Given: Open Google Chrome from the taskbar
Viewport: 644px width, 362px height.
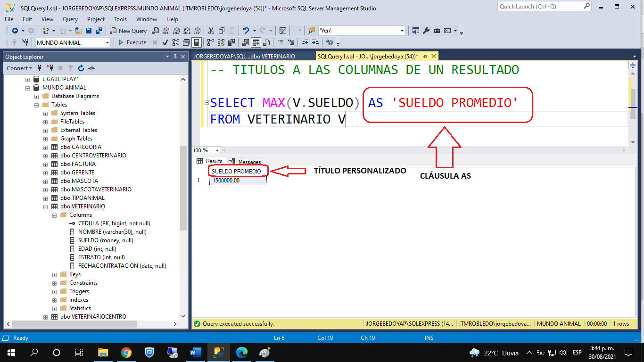Looking at the screenshot, I should tap(126, 352).
